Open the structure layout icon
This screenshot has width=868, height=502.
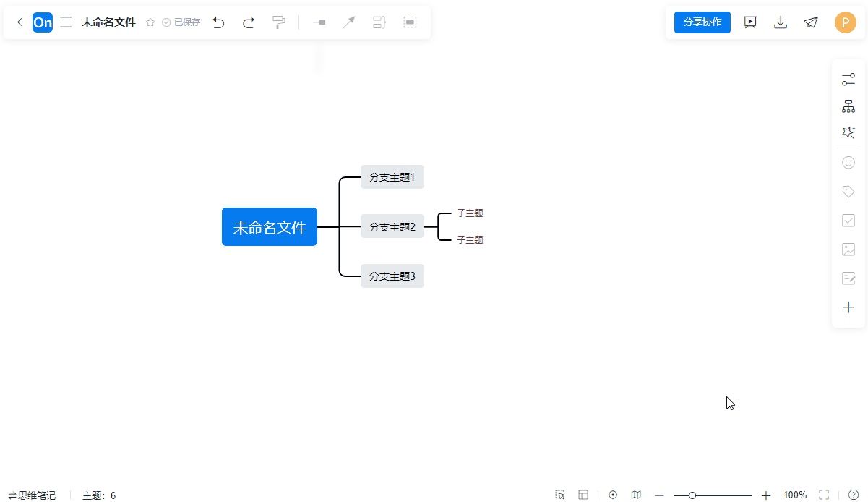coord(848,106)
